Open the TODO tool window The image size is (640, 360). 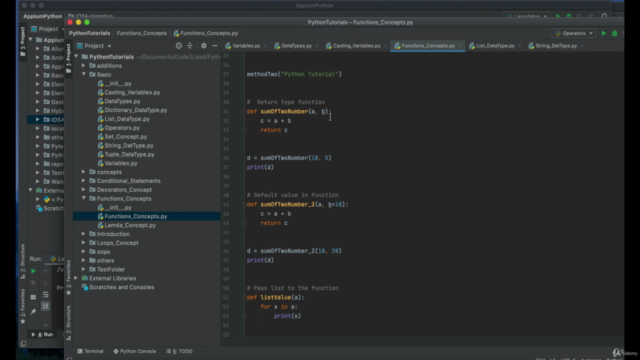(180, 351)
